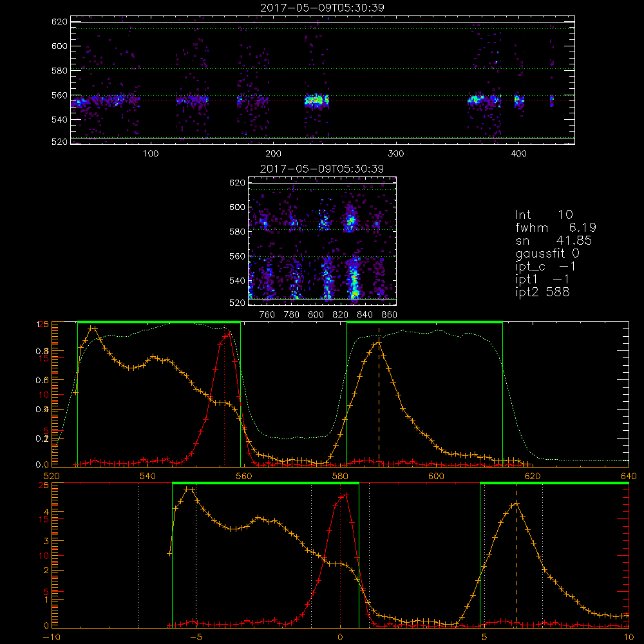Click the 'gaussfit 0' label

point(547,253)
